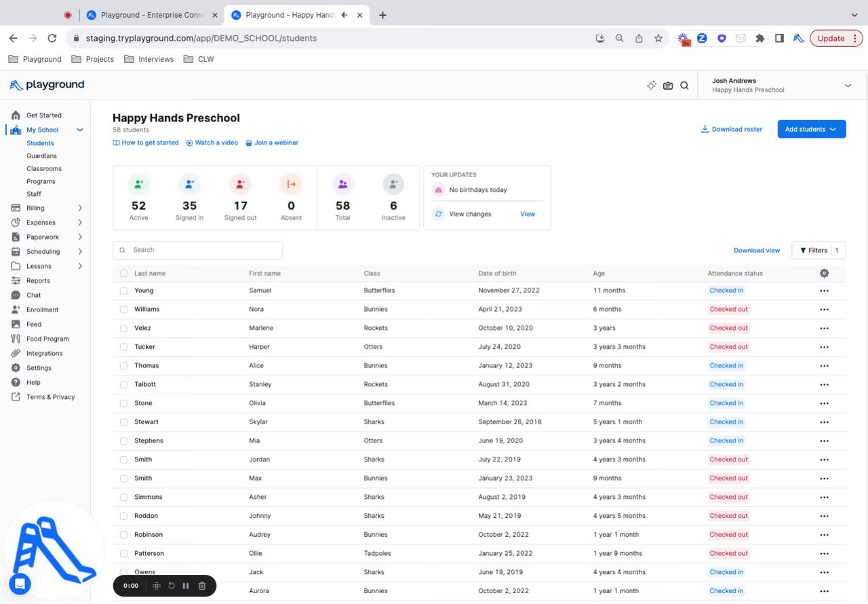Viewport: 868px width, 604px height.
Task: Click the briefcase icon in header
Action: (x=668, y=86)
